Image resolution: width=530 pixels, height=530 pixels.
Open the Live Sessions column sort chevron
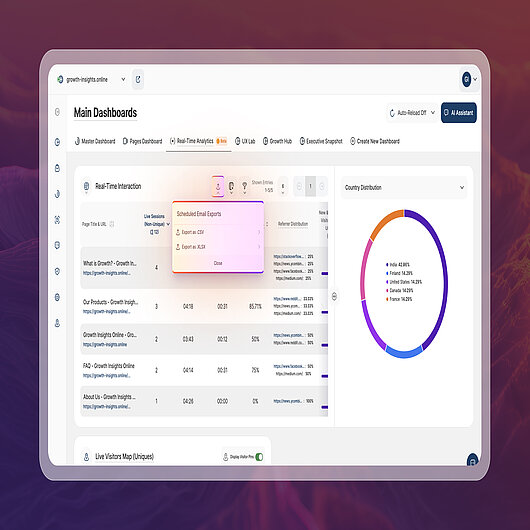click(x=168, y=224)
